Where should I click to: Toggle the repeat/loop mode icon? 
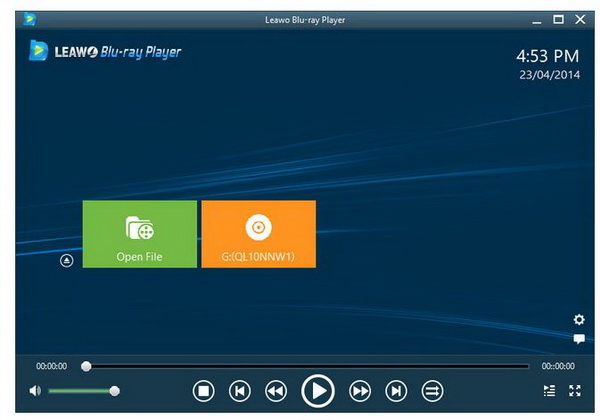pyautogui.click(x=432, y=391)
